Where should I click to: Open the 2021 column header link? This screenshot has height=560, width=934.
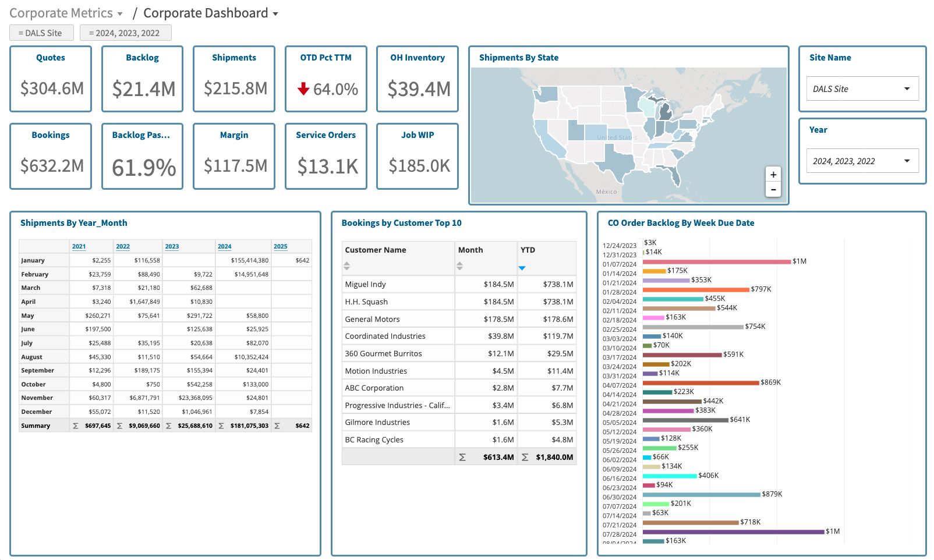point(79,247)
